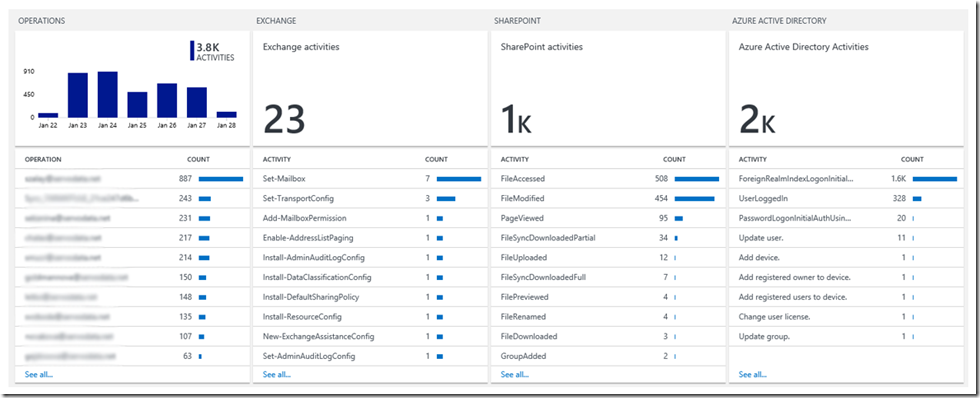Select the Set-Mailbox activity row
980x398 pixels.
370,179
